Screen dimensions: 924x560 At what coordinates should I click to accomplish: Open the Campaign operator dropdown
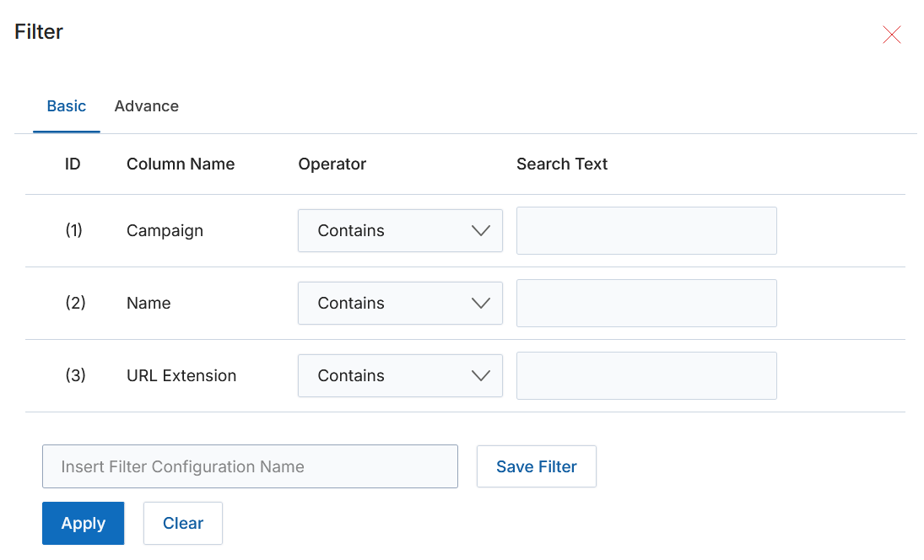tap(400, 231)
